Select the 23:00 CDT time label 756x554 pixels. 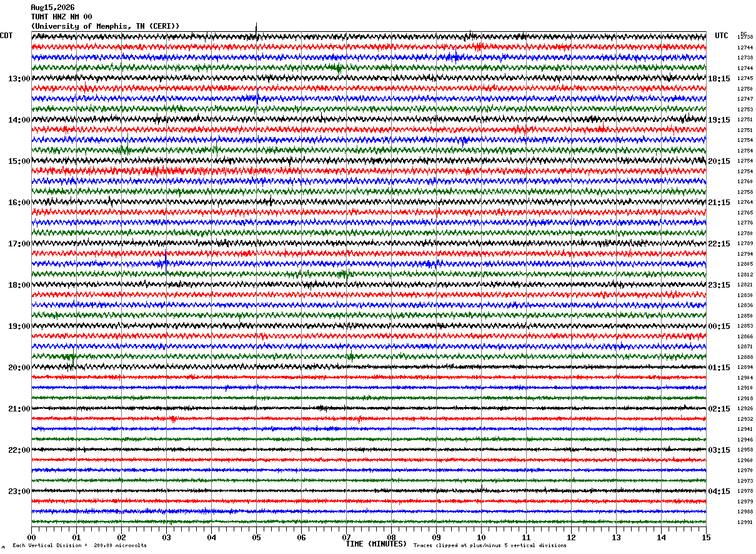tap(19, 491)
